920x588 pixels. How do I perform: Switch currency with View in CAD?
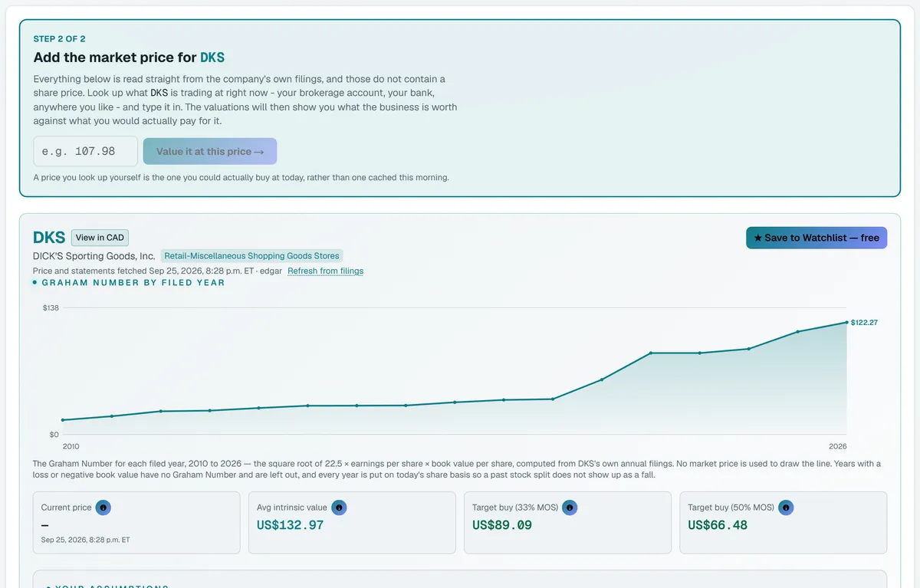tap(100, 238)
